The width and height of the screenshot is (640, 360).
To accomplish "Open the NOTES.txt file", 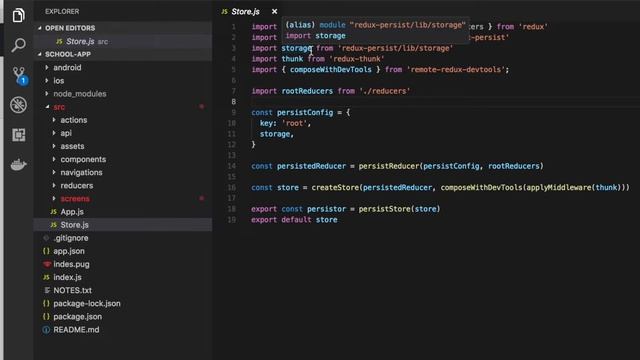I will pyautogui.click(x=73, y=290).
